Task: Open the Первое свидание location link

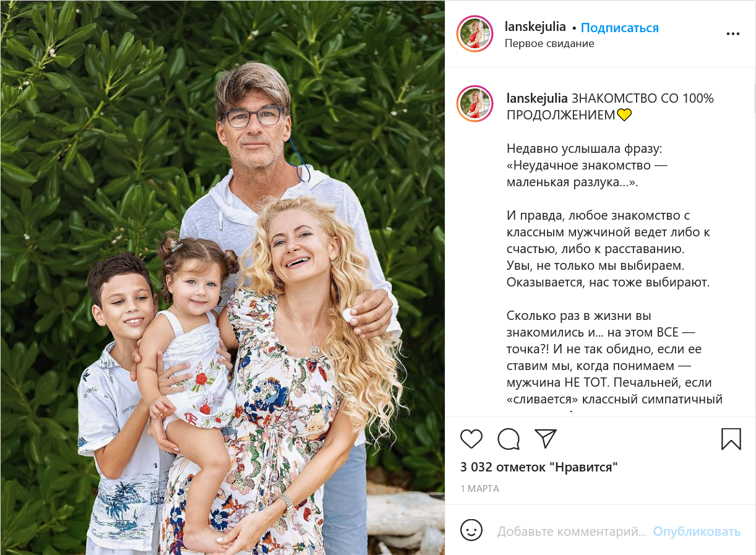Action: coord(549,43)
